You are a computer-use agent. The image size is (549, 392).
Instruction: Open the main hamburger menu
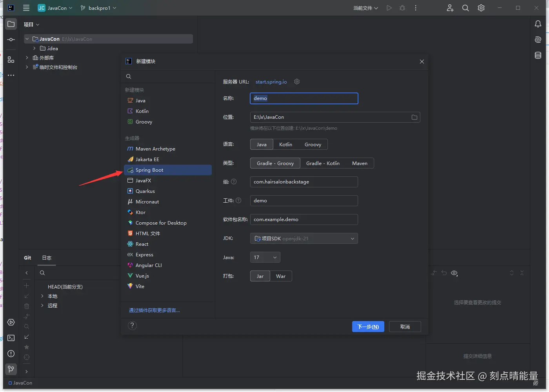(26, 8)
